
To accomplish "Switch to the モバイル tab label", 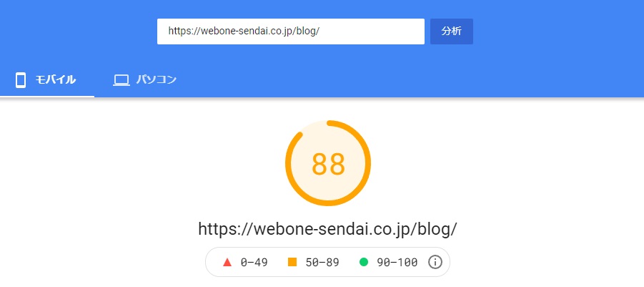I will (56, 79).
